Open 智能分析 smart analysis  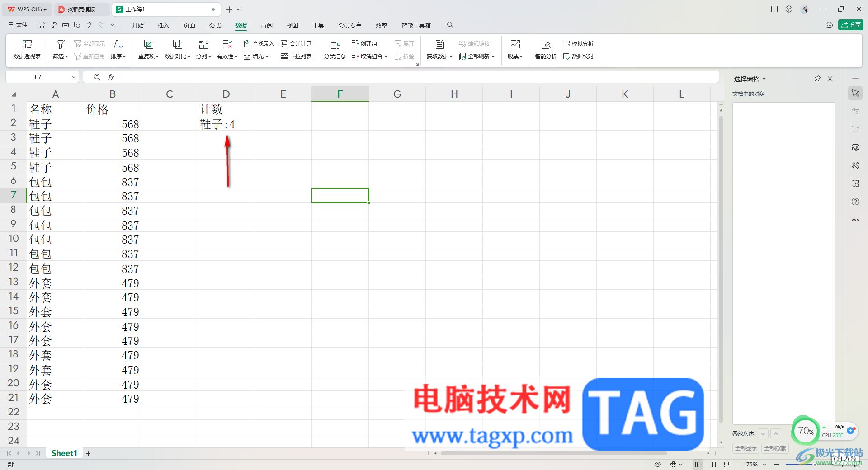point(546,49)
